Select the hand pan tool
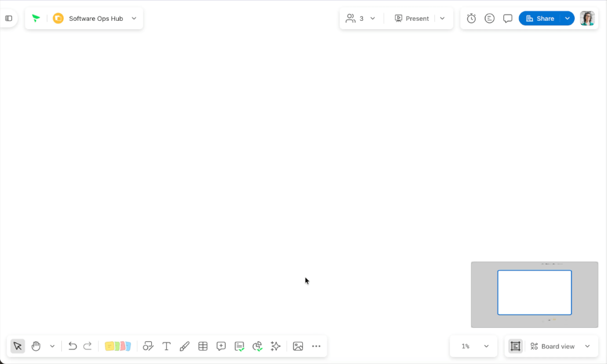 36,346
